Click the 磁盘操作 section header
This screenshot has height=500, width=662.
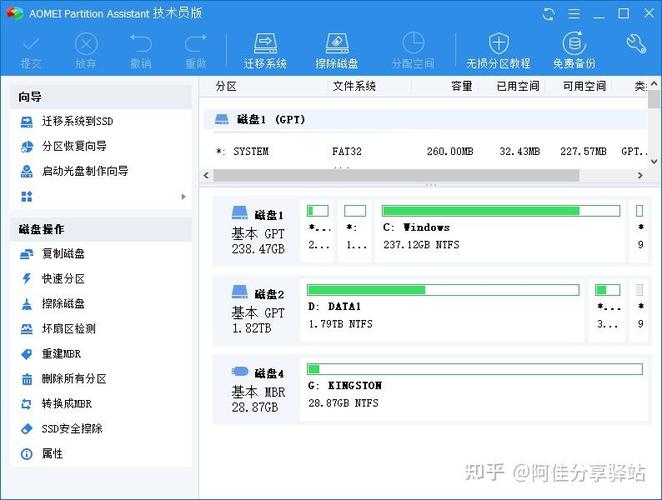pyautogui.click(x=100, y=229)
